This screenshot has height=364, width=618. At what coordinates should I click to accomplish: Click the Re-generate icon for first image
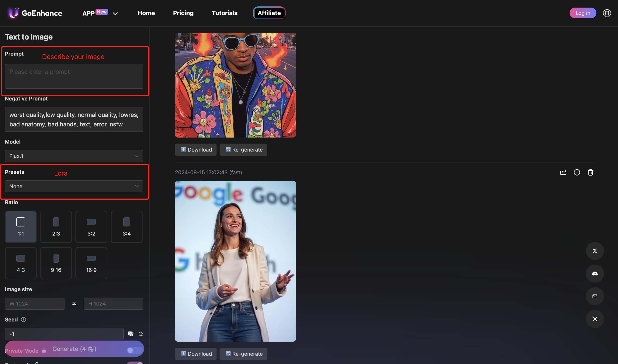point(243,149)
